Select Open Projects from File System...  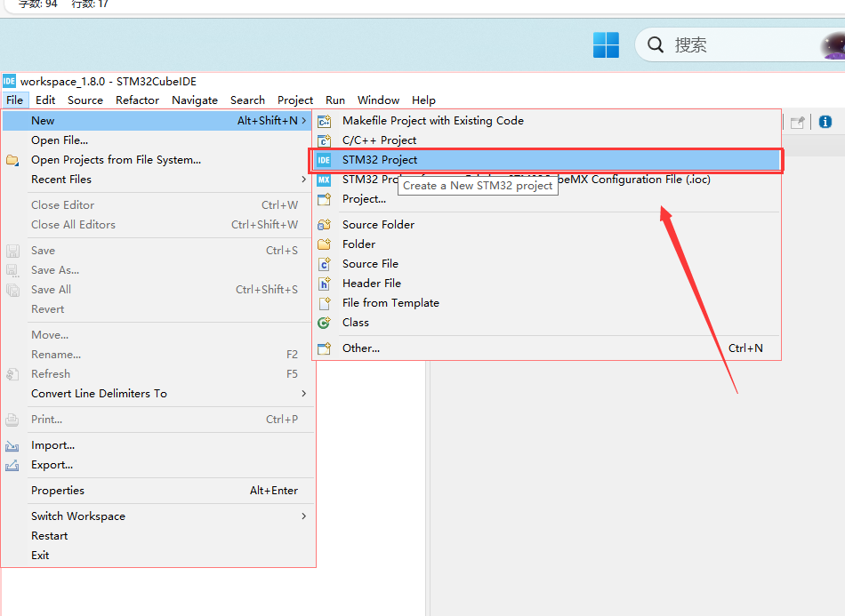click(x=158, y=160)
